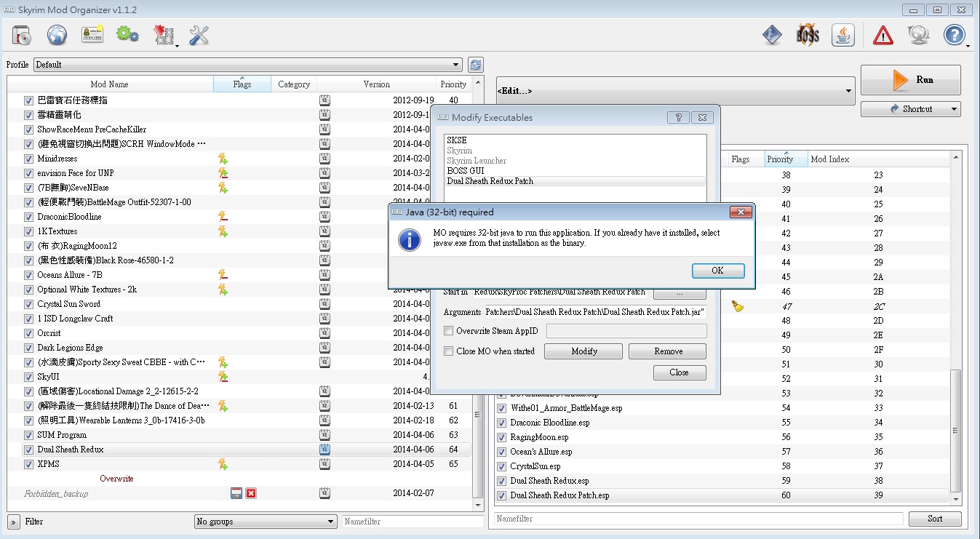Image resolution: width=980 pixels, height=539 pixels.
Task: Click the Run button
Action: coord(910,80)
